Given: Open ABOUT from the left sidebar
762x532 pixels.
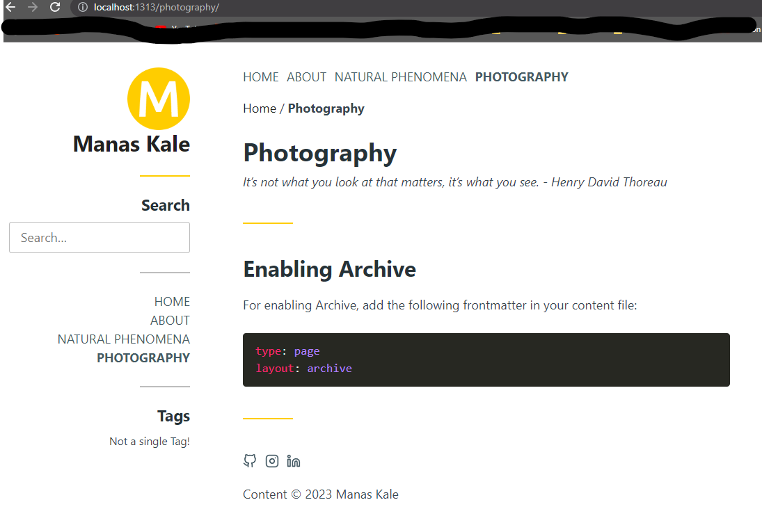Looking at the screenshot, I should tap(170, 320).
